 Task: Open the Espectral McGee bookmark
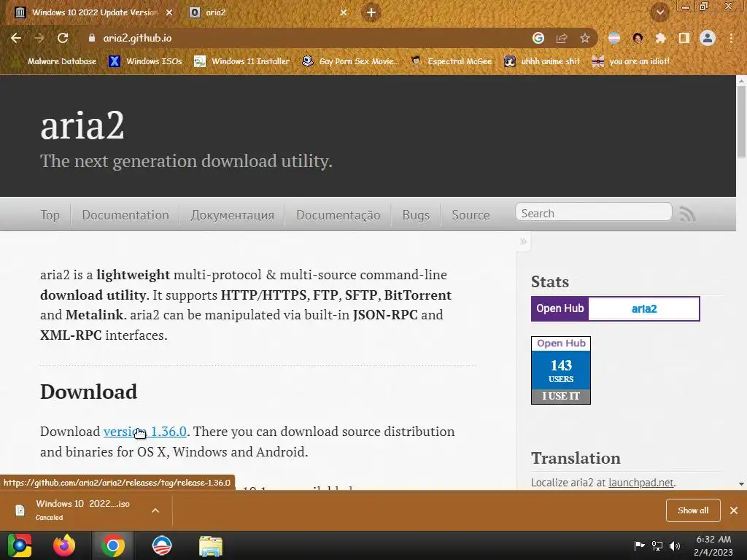451,61
